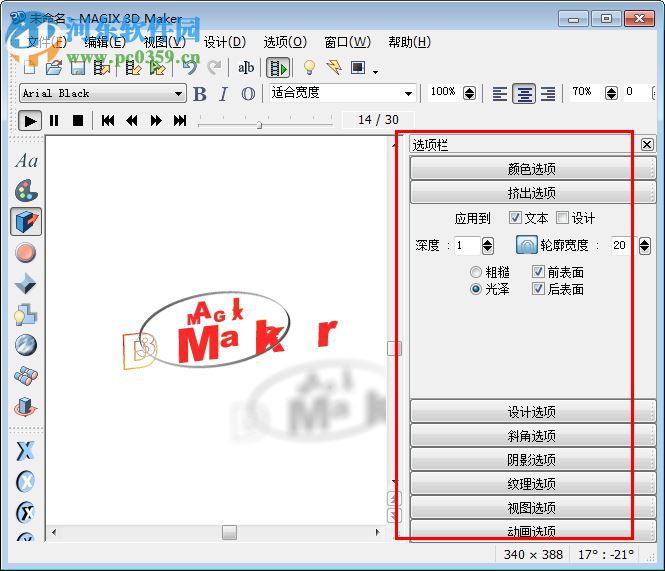Select the rotating cube animation tool
Image resolution: width=665 pixels, height=571 pixels.
tap(25, 407)
